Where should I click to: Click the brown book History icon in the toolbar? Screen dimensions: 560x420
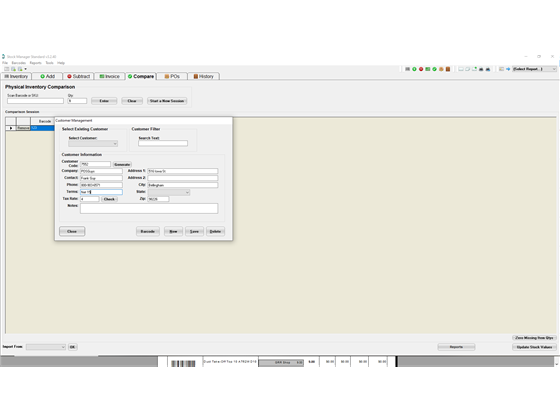tap(448, 69)
